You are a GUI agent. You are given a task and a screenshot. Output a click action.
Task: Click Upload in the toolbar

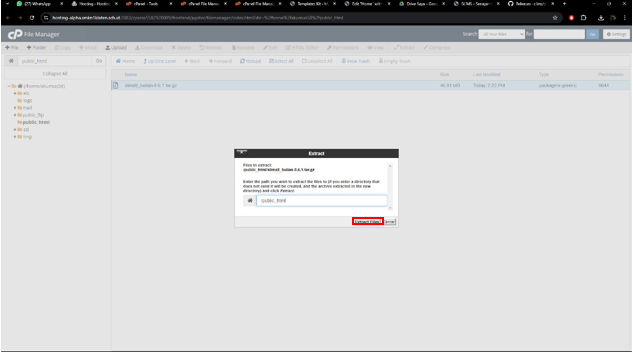pyautogui.click(x=116, y=48)
